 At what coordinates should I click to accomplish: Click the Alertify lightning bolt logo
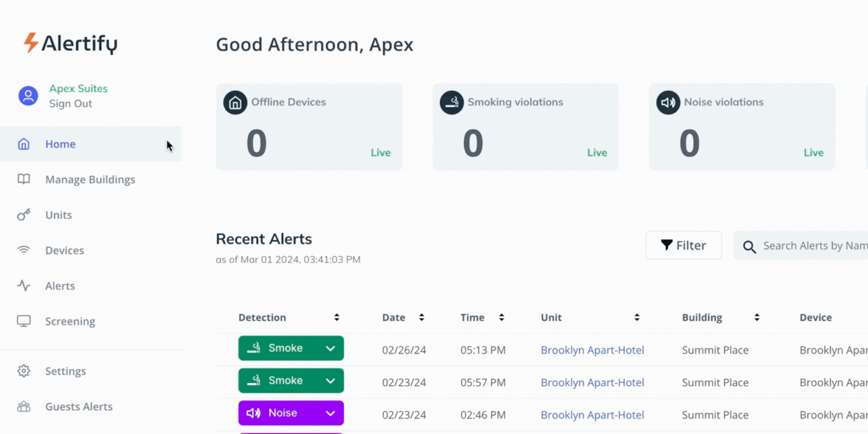31,43
